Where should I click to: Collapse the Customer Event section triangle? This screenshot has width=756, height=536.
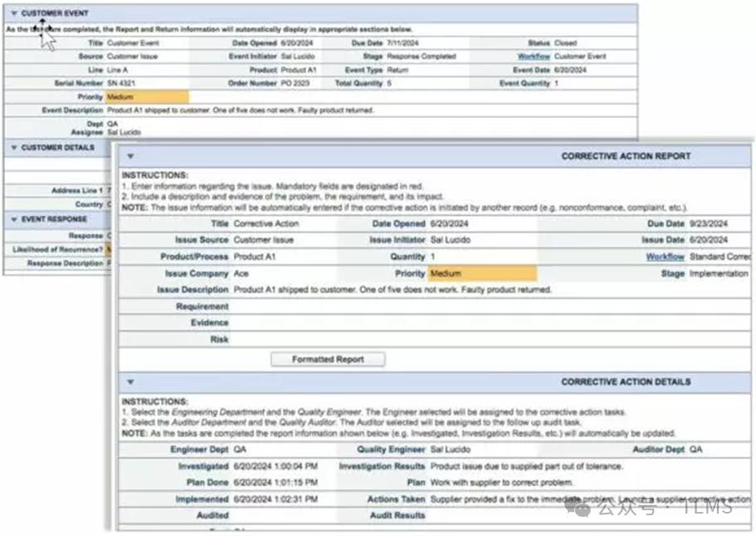pos(14,13)
